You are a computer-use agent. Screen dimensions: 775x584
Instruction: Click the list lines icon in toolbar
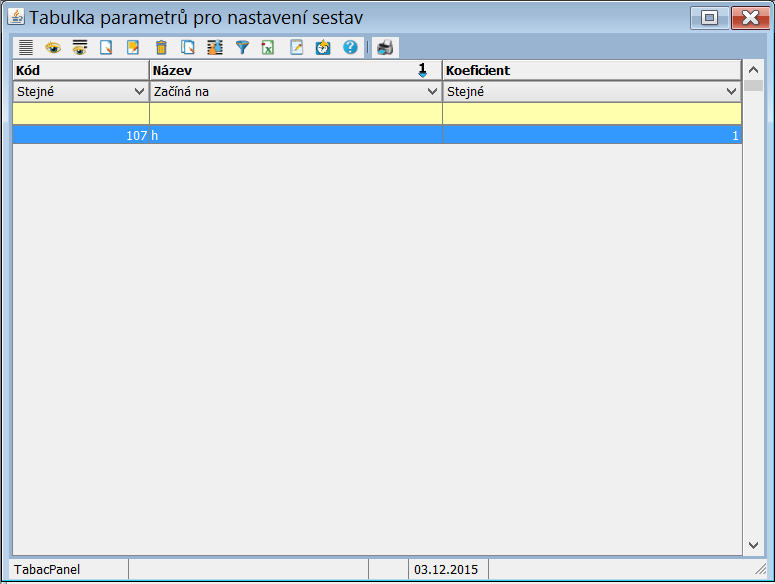click(x=25, y=47)
